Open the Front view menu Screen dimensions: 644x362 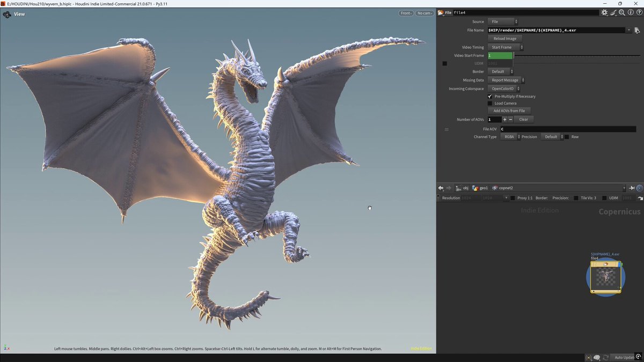click(x=406, y=13)
